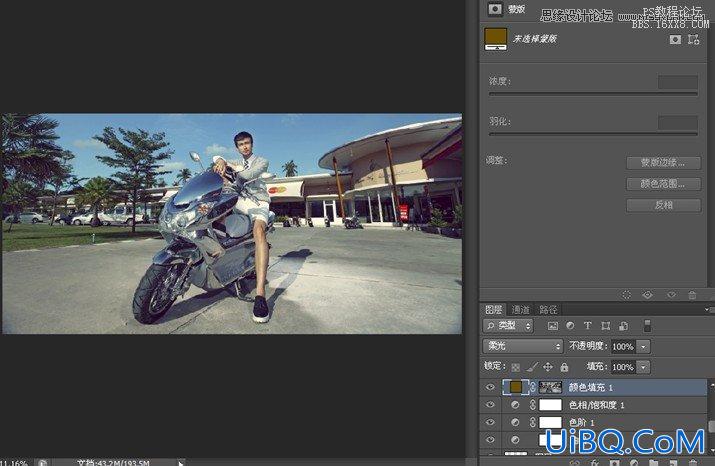Click the 蒙版边缘... button
This screenshot has height=466, width=715.
click(663, 163)
